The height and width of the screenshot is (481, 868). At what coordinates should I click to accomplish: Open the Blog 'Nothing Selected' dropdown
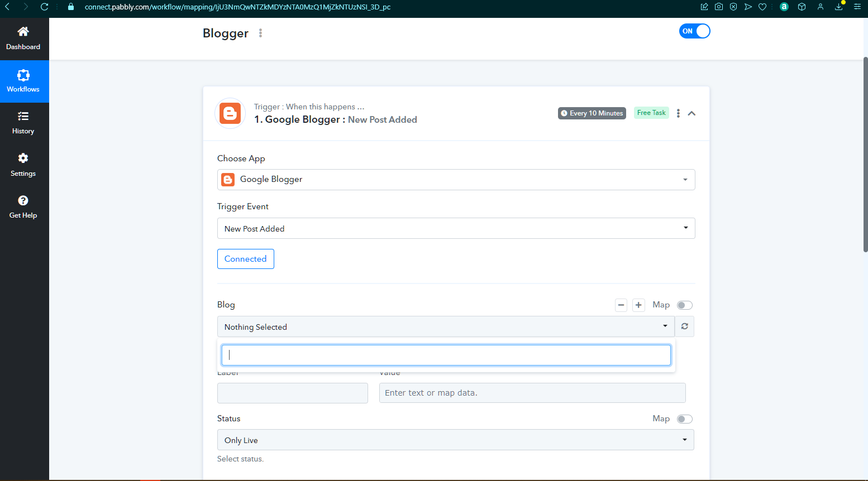[446, 326]
